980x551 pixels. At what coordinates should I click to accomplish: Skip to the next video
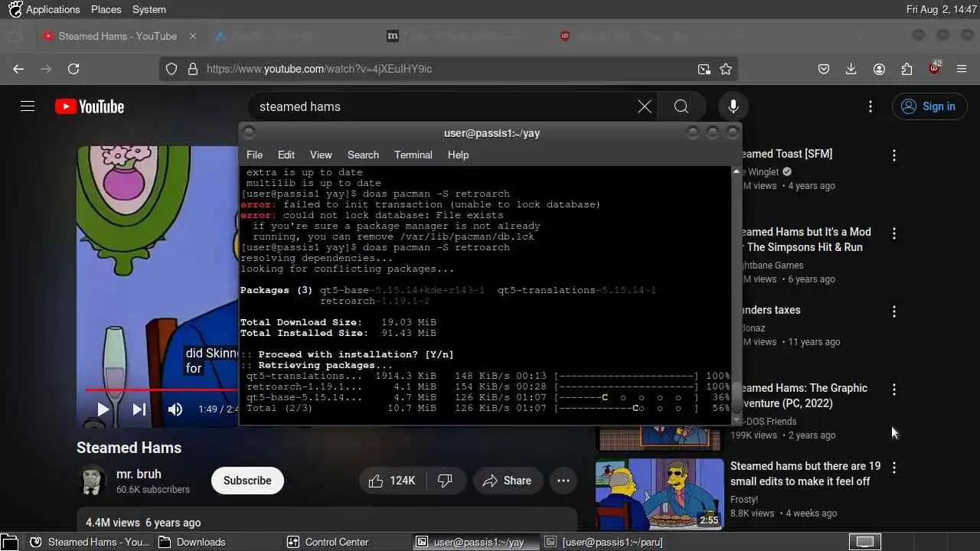pyautogui.click(x=139, y=409)
